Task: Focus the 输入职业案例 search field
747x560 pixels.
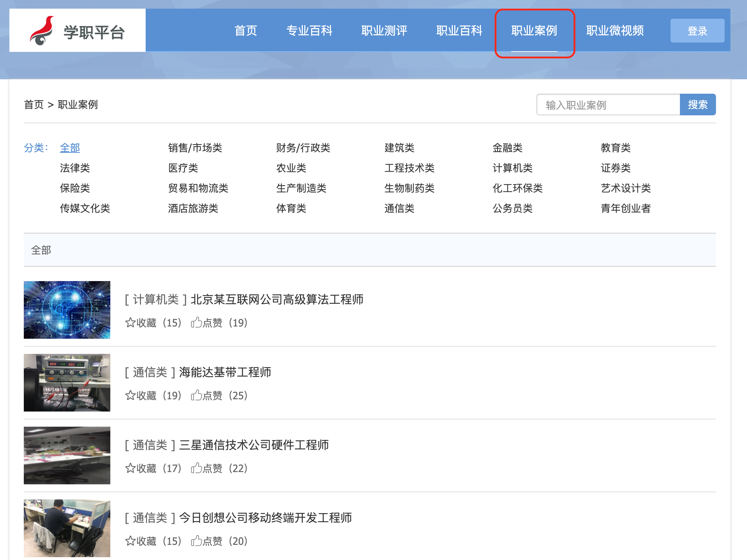Action: tap(608, 105)
